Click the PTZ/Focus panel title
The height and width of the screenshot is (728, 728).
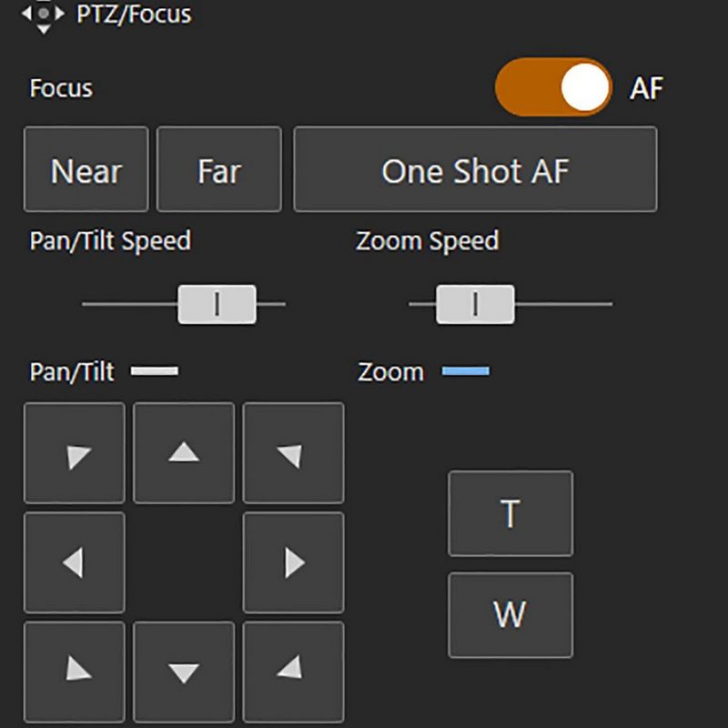click(134, 14)
